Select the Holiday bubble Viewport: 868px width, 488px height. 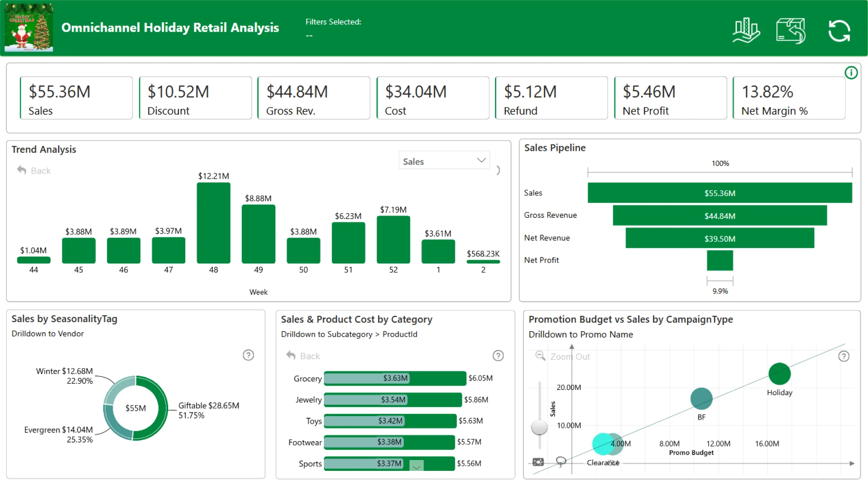[x=779, y=374]
